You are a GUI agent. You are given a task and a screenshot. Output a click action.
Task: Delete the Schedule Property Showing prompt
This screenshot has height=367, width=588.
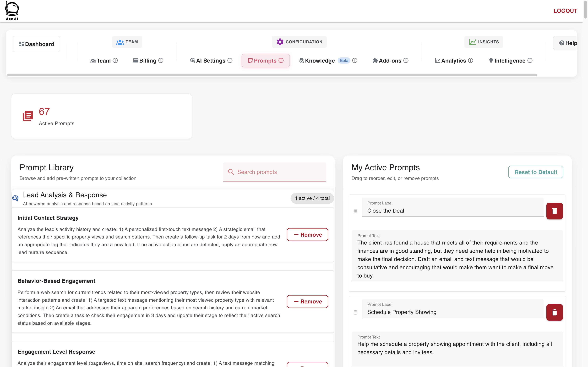click(x=554, y=312)
